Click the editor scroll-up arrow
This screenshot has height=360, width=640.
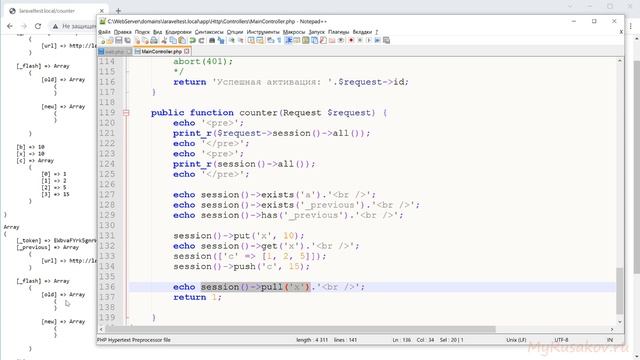coord(620,61)
